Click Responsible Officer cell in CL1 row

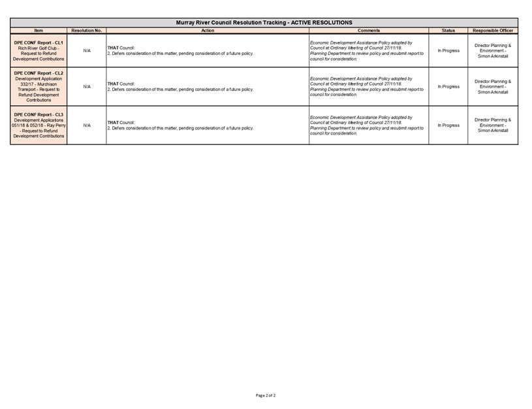pyautogui.click(x=493, y=50)
